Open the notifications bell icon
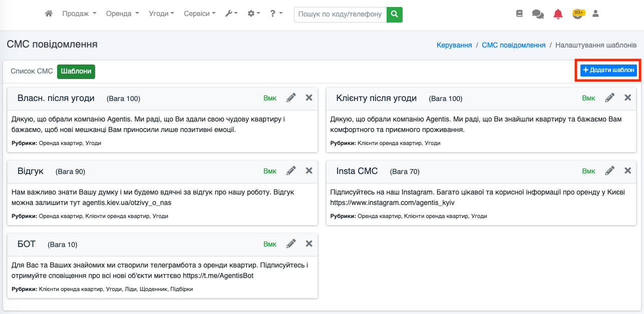The width and height of the screenshot is (644, 314). pos(558,14)
